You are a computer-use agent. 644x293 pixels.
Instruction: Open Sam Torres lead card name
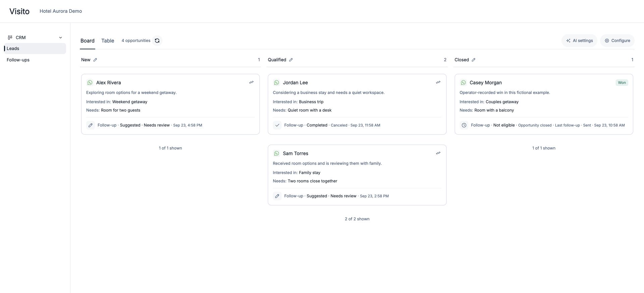296,153
